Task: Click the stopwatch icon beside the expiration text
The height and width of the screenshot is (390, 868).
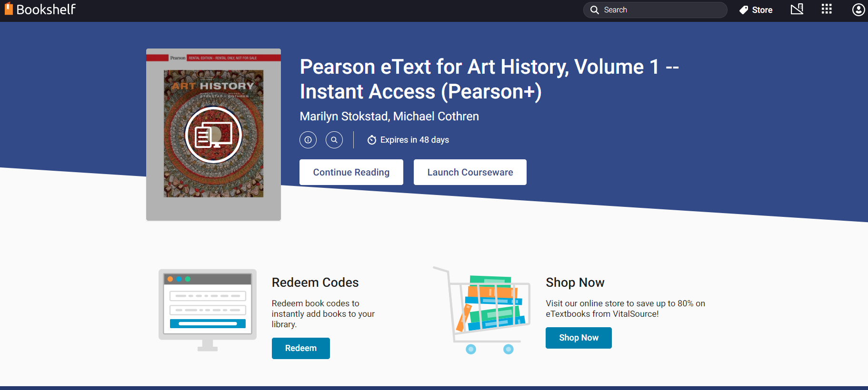Action: pyautogui.click(x=371, y=140)
